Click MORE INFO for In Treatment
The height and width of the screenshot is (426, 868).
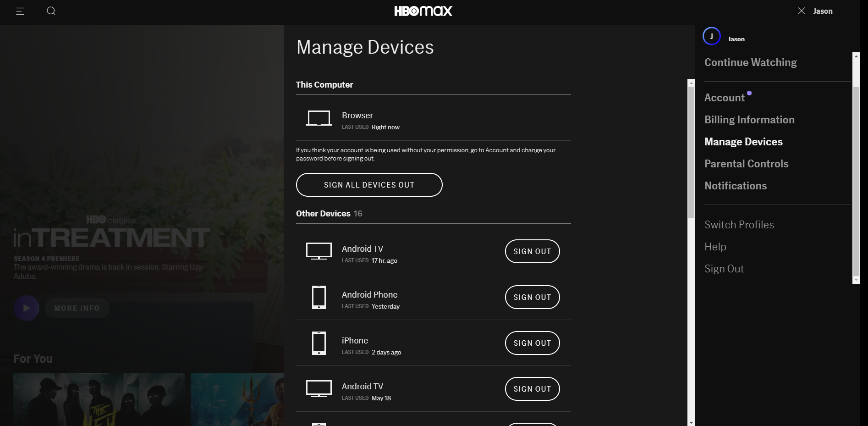[x=77, y=308]
